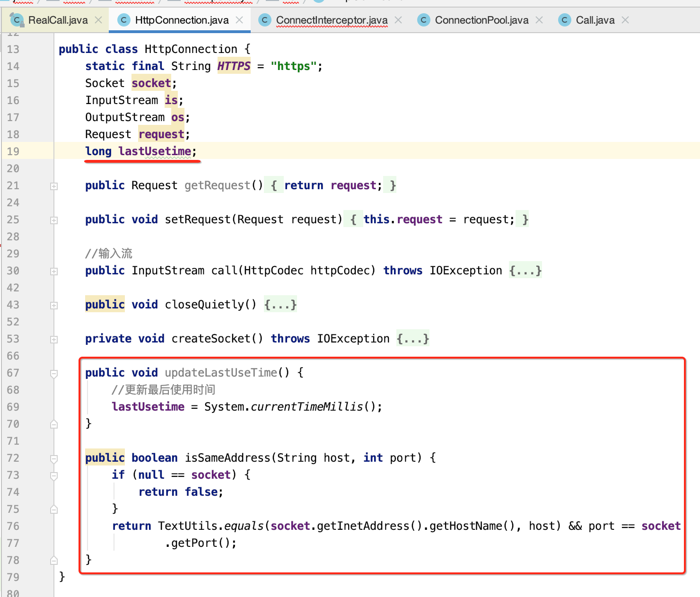Image resolution: width=700 pixels, height=597 pixels.
Task: Expand the folded getRequest() method
Action: click(x=54, y=186)
